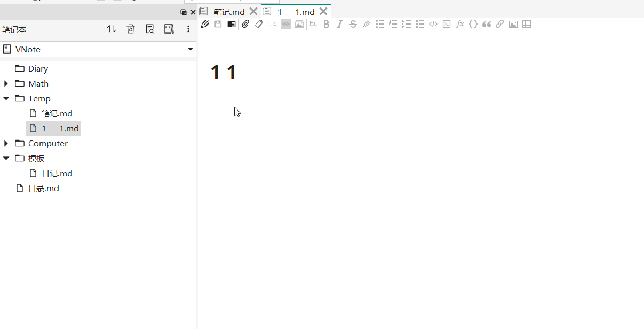Collapse the Temp folder
Image resolution: width=644 pixels, height=329 pixels.
pyautogui.click(x=6, y=98)
